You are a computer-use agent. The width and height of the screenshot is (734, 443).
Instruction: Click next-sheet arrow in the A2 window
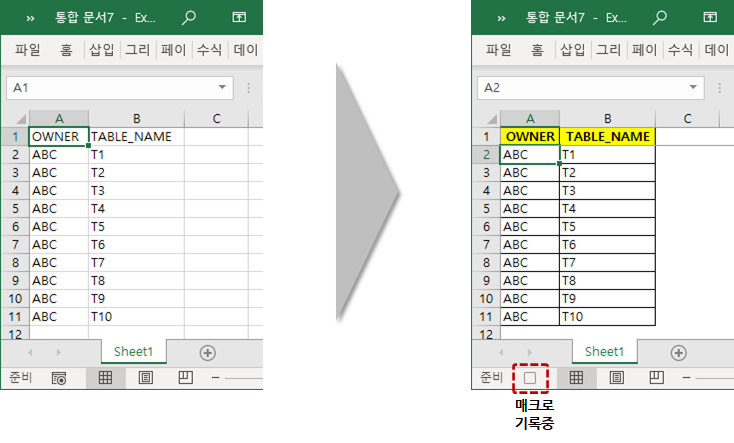[529, 352]
